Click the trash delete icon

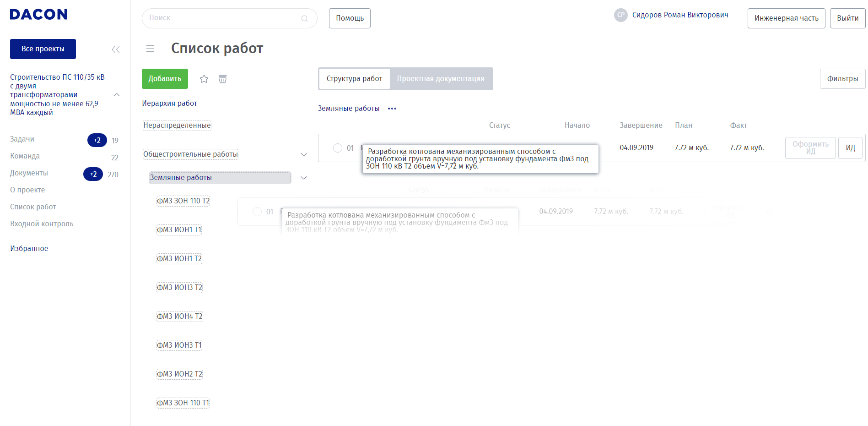click(222, 79)
